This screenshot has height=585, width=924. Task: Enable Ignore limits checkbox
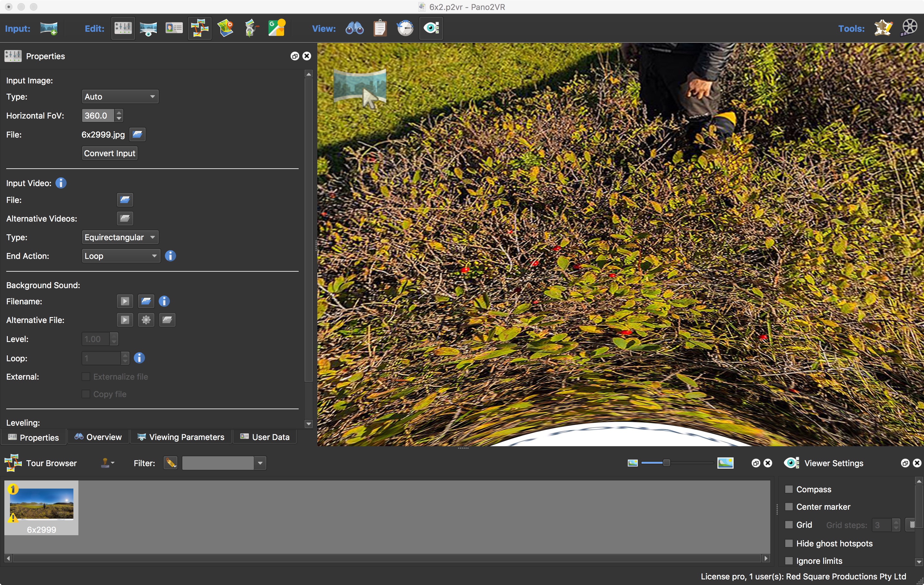[x=789, y=561]
